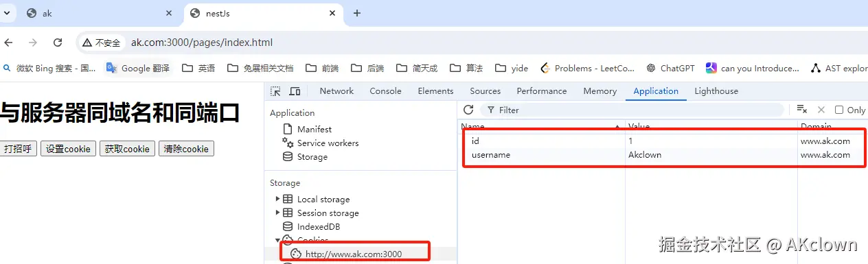Viewport: 868px width, 264px height.
Task: Close the ak tab
Action: point(170,13)
